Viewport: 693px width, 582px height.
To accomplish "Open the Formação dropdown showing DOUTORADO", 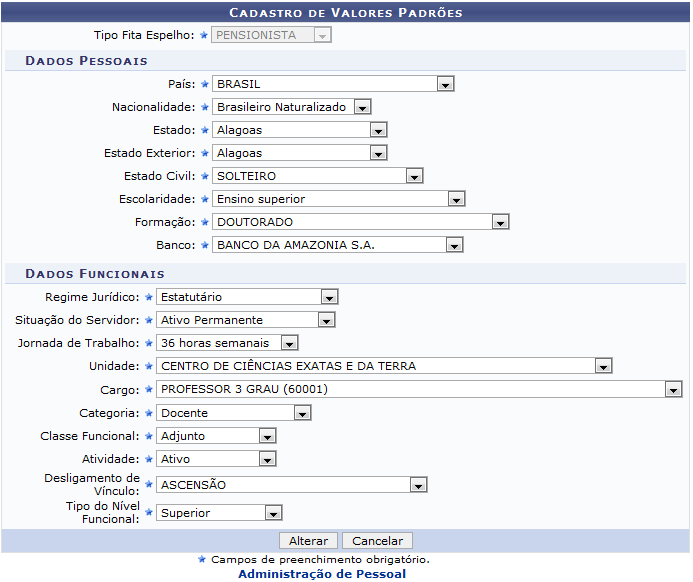I will coord(361,222).
